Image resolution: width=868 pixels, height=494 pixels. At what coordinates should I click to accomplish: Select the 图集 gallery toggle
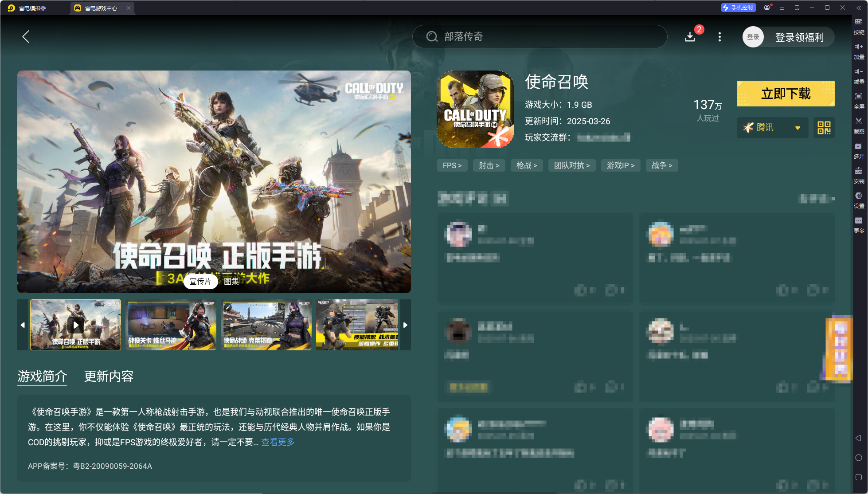231,282
